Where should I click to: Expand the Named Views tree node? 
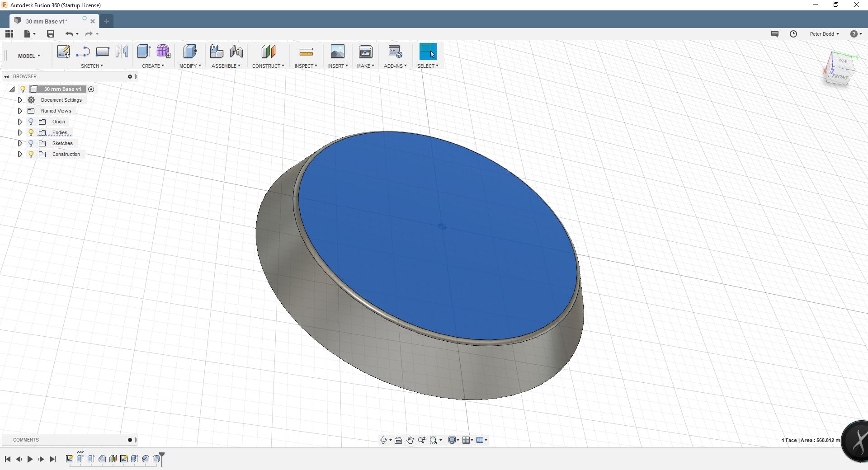[x=20, y=111]
